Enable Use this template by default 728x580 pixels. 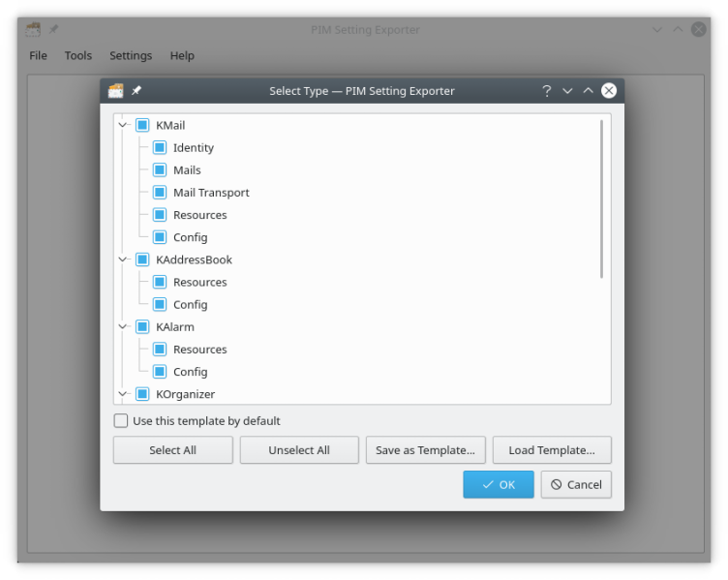coord(121,421)
